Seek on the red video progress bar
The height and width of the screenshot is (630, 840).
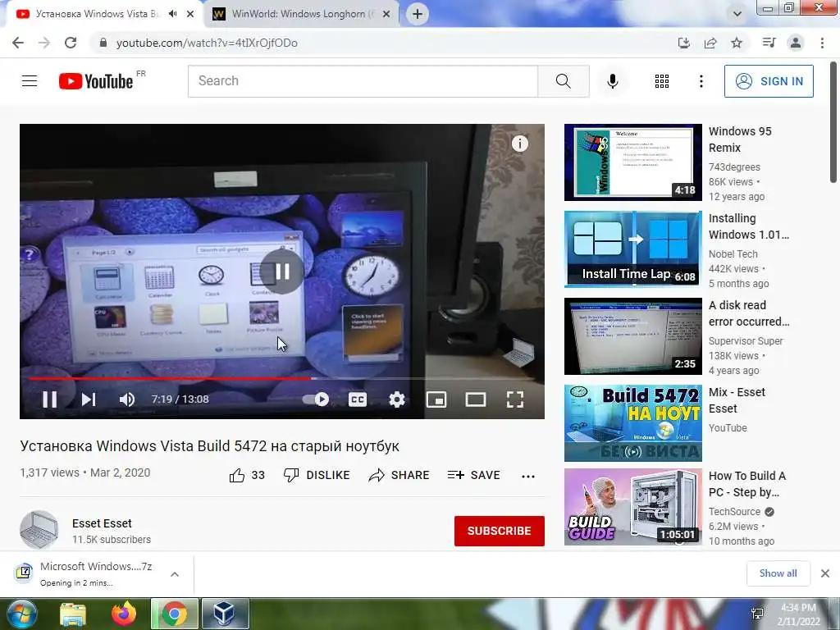[282, 378]
